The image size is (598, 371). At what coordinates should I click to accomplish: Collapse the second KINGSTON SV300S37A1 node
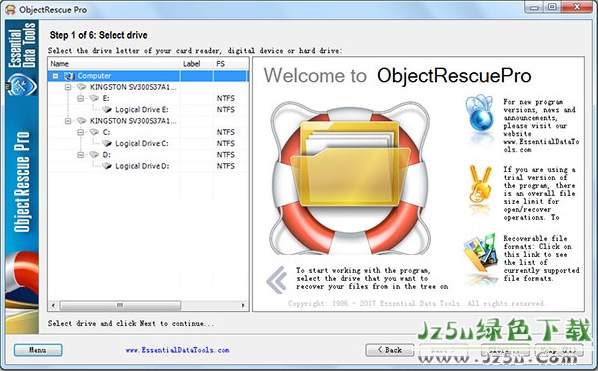[68, 121]
